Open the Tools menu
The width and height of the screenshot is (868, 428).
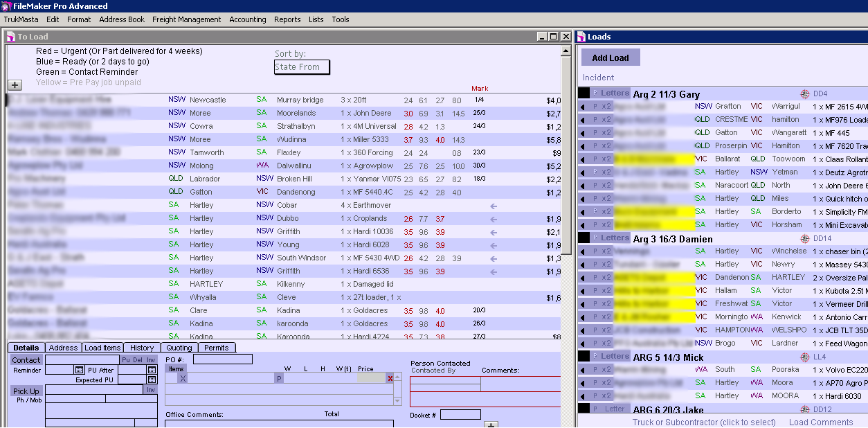tap(341, 19)
